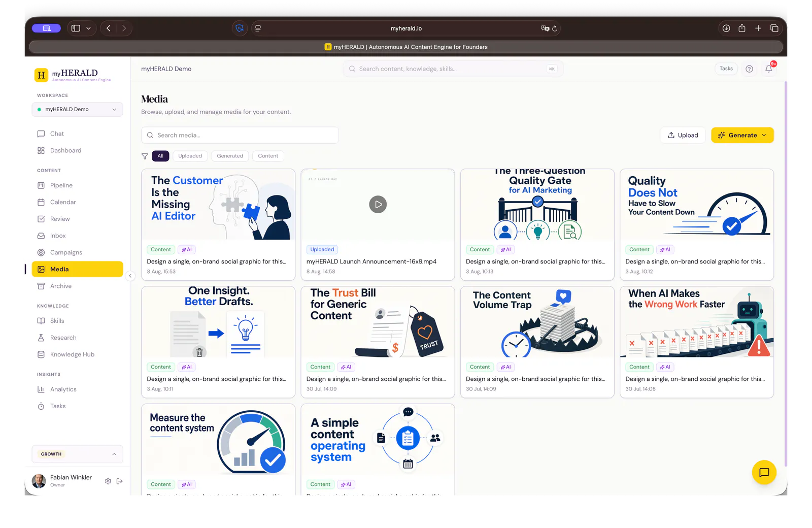Viewport: 812px width, 528px height.
Task: Click the log out icon
Action: [120, 481]
